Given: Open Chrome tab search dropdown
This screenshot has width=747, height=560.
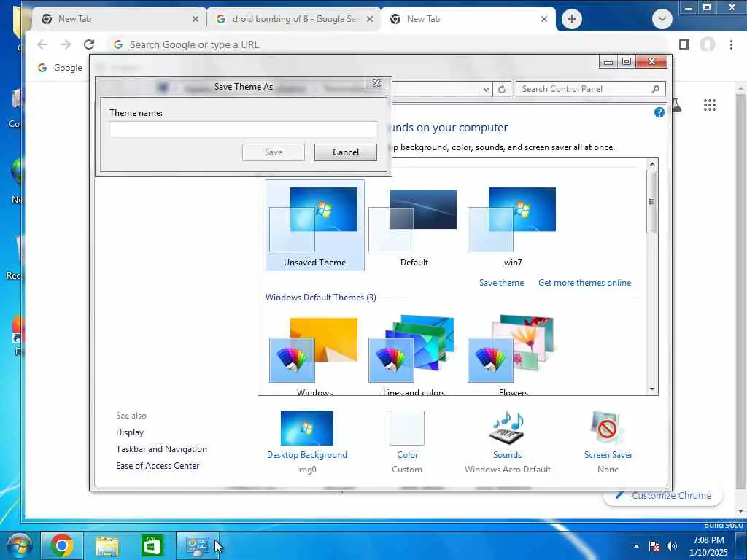Looking at the screenshot, I should (662, 19).
